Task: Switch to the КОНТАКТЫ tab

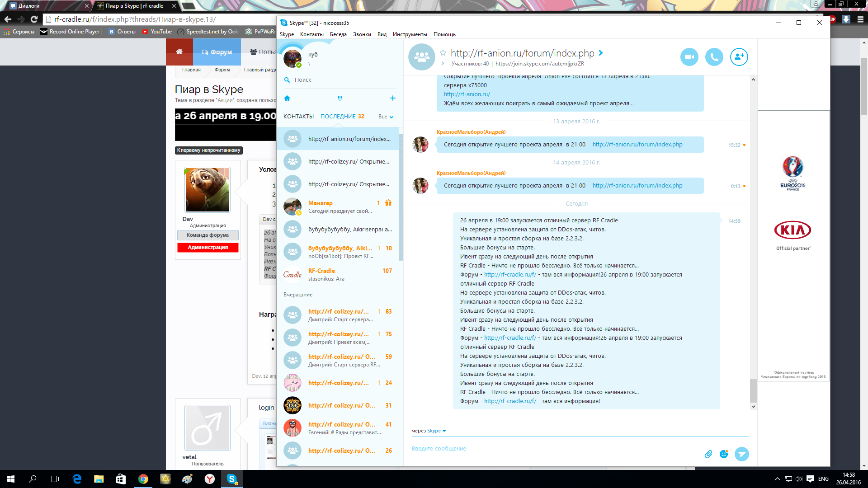Action: pyautogui.click(x=298, y=117)
